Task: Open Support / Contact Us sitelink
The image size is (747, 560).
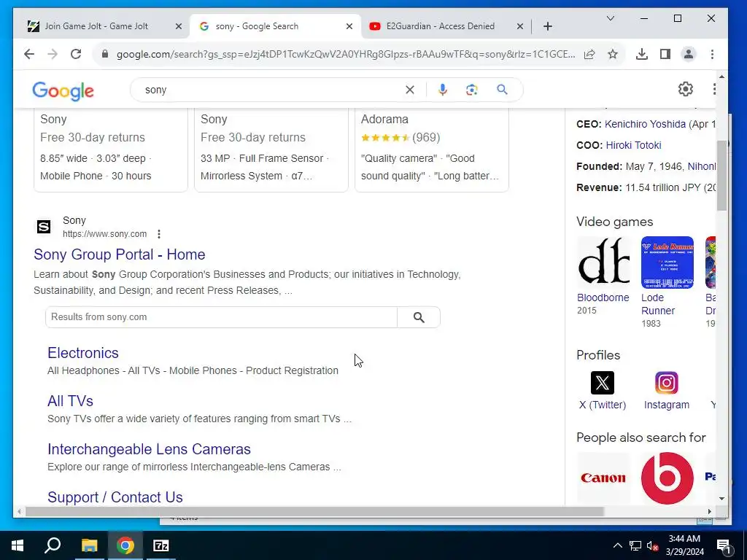Action: [115, 497]
